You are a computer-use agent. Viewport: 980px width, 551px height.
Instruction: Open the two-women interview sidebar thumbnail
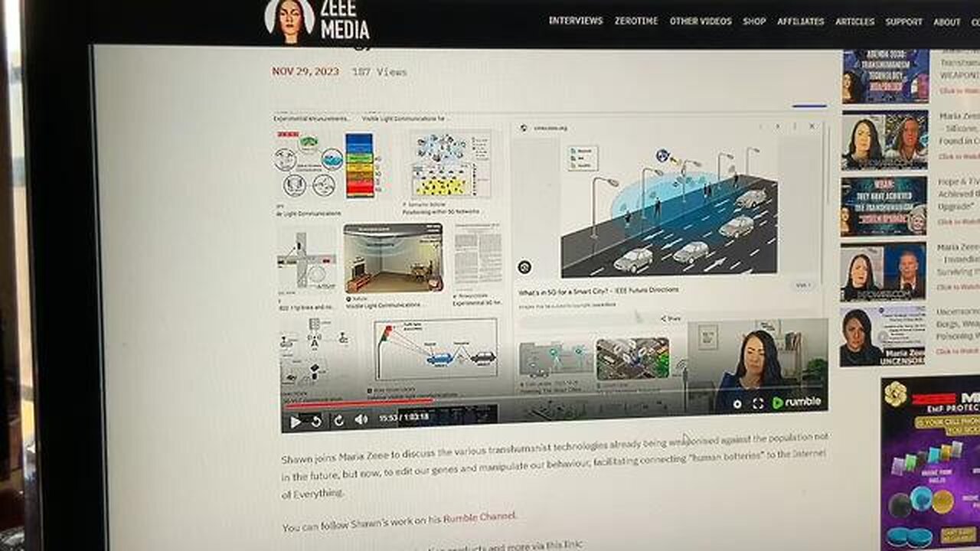pyautogui.click(x=884, y=140)
